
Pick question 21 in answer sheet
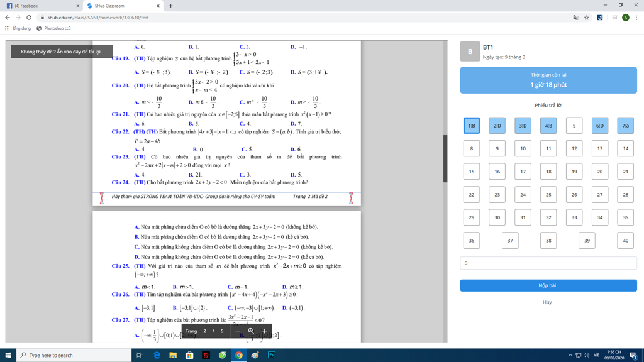coord(626,172)
